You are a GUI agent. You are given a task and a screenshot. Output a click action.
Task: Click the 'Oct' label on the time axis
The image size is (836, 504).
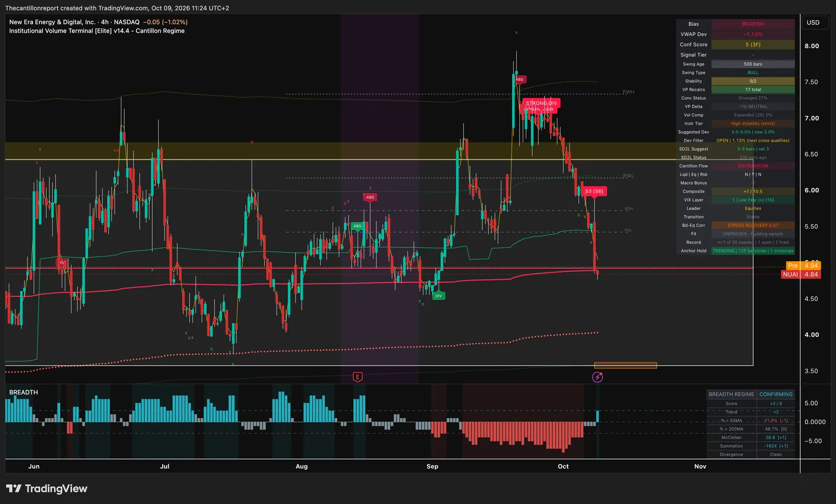563,467
